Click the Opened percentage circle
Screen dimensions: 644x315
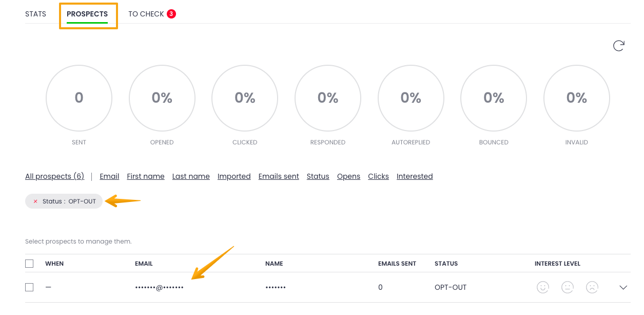point(162,98)
